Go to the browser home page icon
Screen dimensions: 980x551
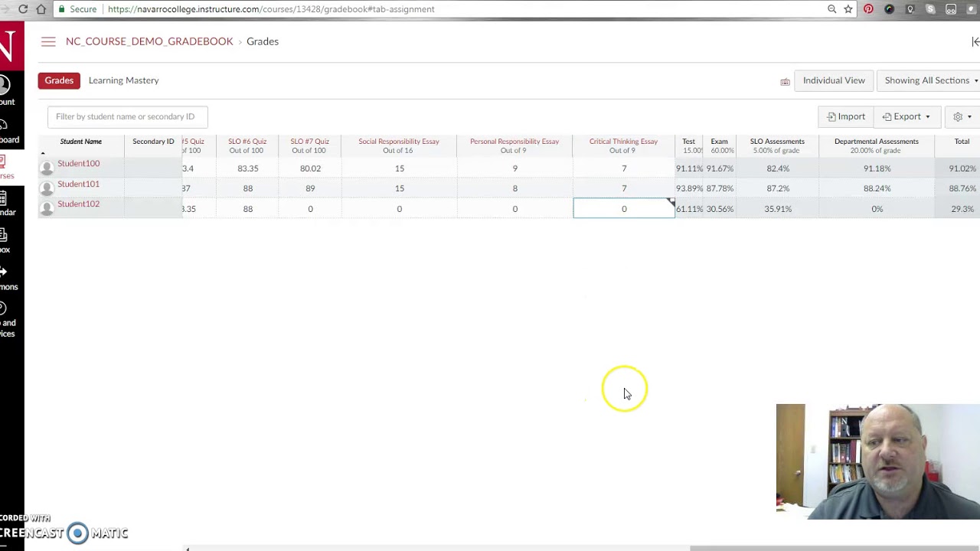coord(41,9)
